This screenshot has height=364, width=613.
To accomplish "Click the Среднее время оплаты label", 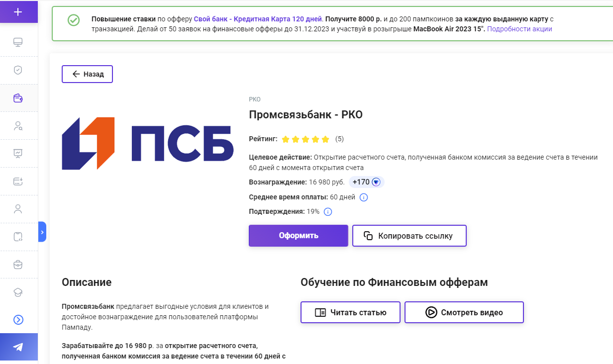I will point(288,197).
